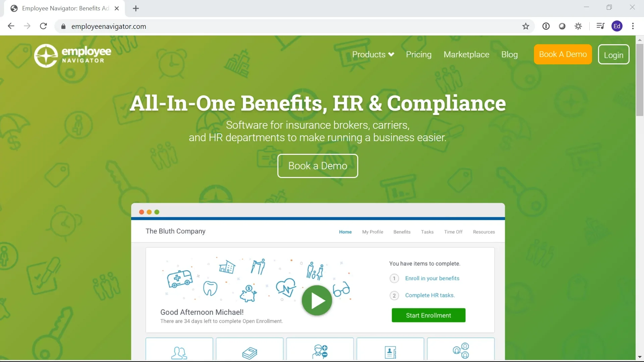Click the stacked books icon tile
Image resolution: width=644 pixels, height=362 pixels.
pyautogui.click(x=250, y=352)
